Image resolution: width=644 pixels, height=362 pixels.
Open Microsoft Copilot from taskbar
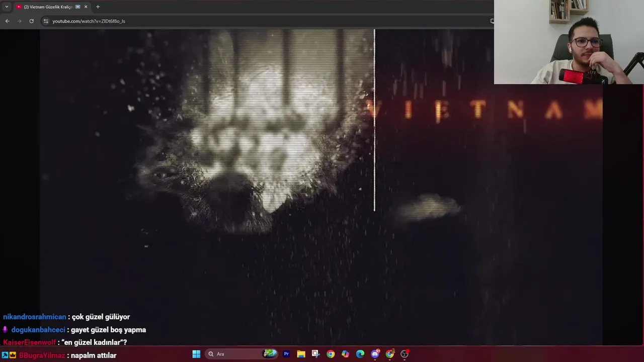click(345, 354)
